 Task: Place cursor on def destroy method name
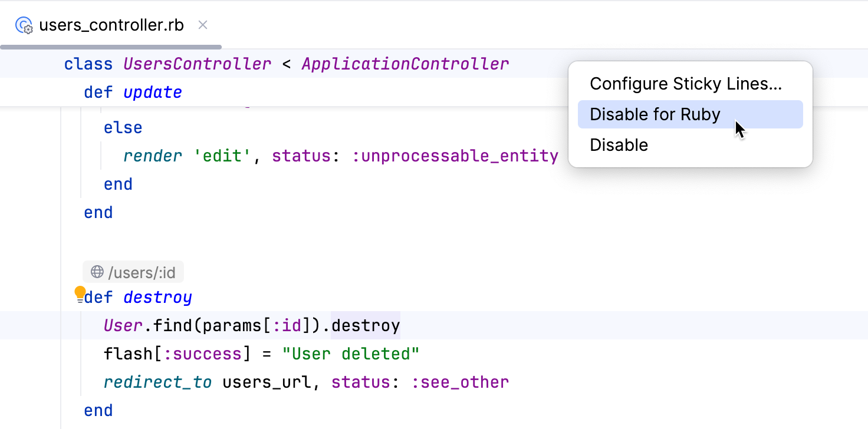point(158,298)
